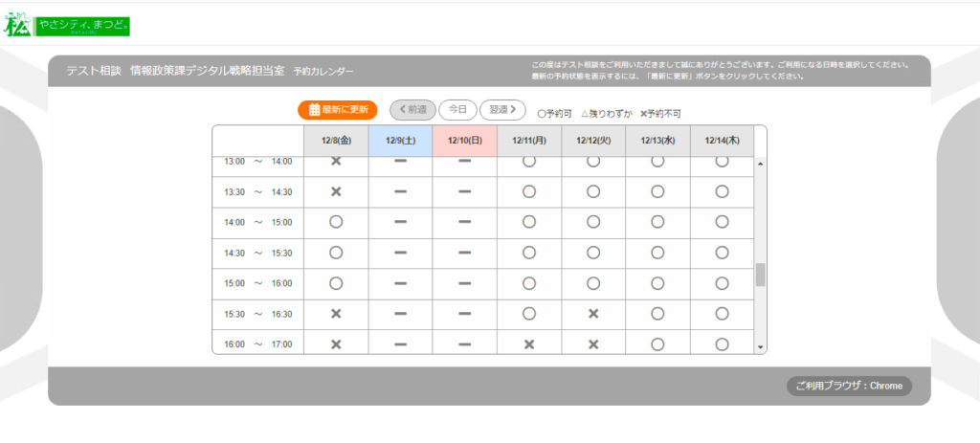Click X mark on 12/12(火) 15:30～16:30
The width and height of the screenshot is (980, 443).
coord(593,314)
